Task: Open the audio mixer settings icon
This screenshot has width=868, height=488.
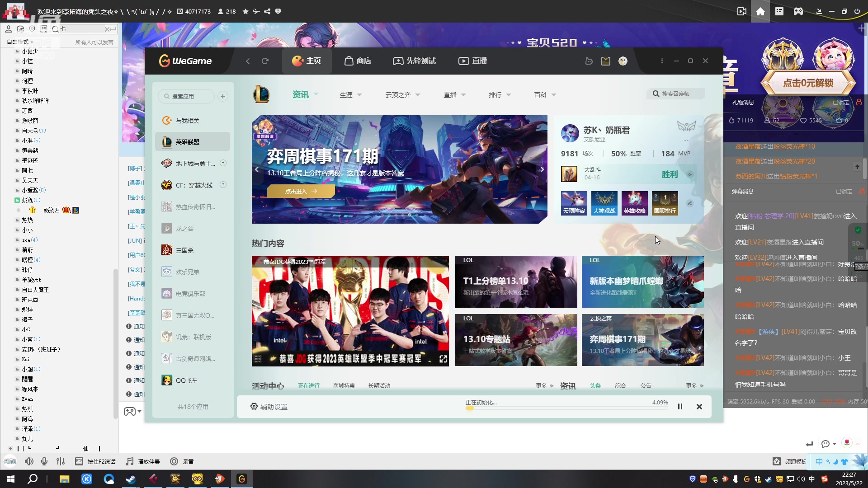Action: pos(61,461)
